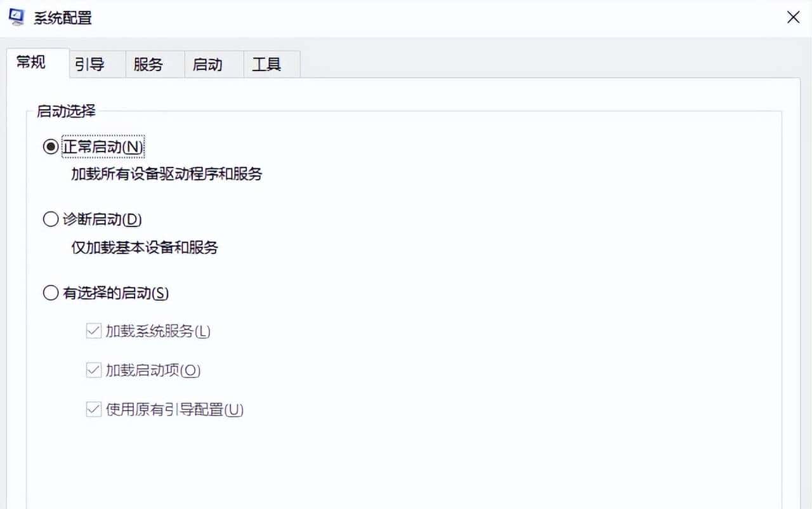Click the system configuration icon in title bar

tap(16, 18)
